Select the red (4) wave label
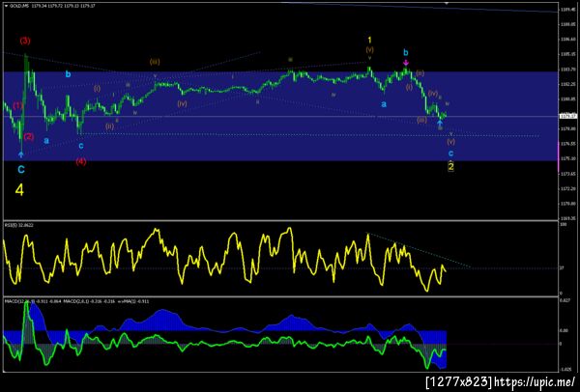580x392 pixels. pyautogui.click(x=81, y=161)
